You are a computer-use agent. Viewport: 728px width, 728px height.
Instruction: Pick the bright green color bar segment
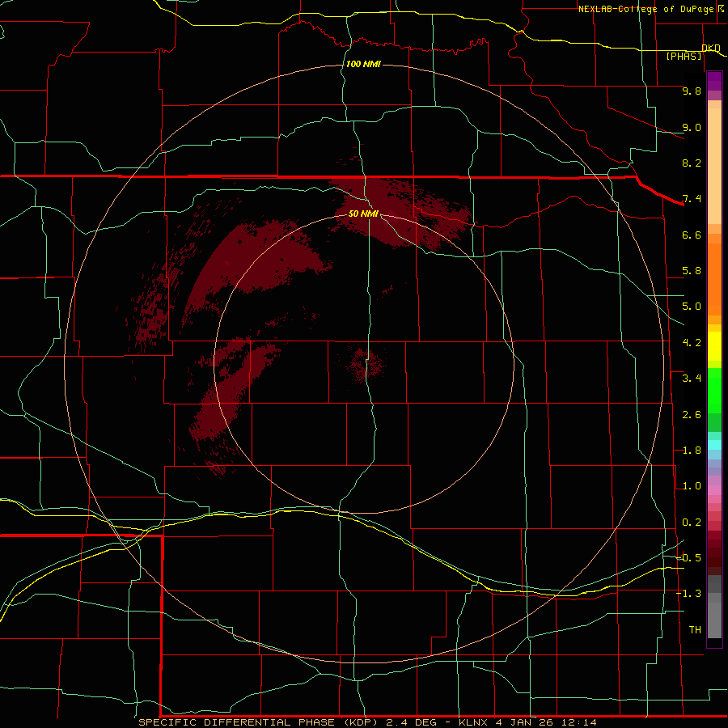coord(714,391)
